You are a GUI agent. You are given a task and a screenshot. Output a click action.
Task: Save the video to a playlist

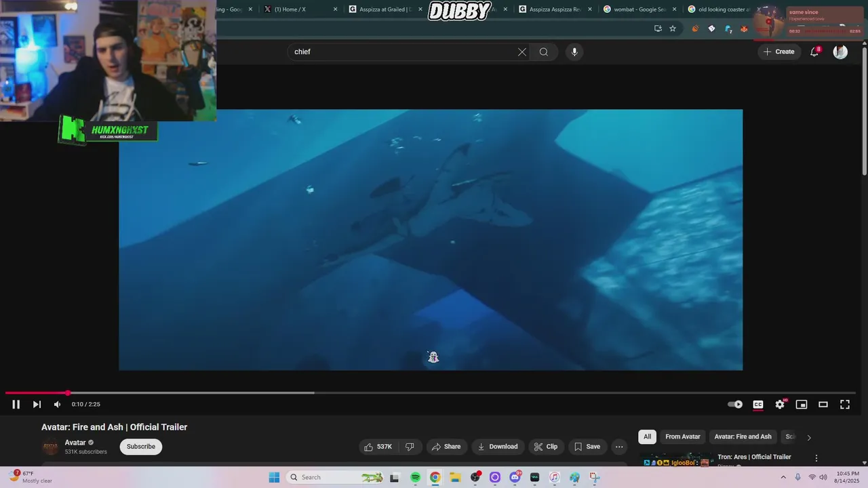[587, 447]
